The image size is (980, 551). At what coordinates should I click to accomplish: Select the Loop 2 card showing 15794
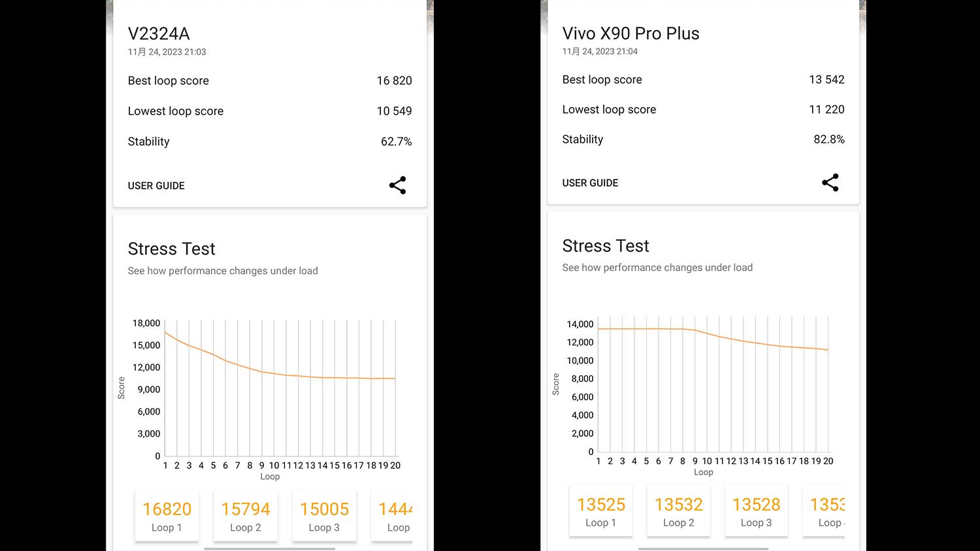coord(246,516)
